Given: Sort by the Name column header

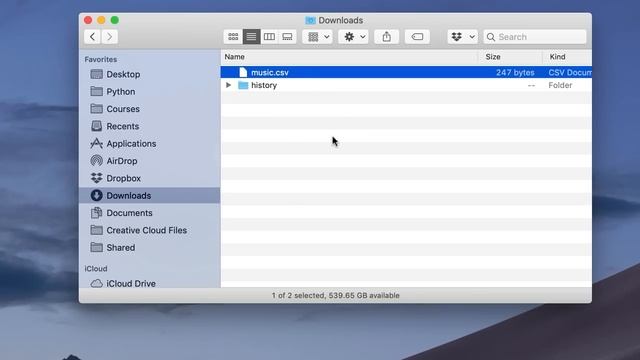Looking at the screenshot, I should (350, 57).
